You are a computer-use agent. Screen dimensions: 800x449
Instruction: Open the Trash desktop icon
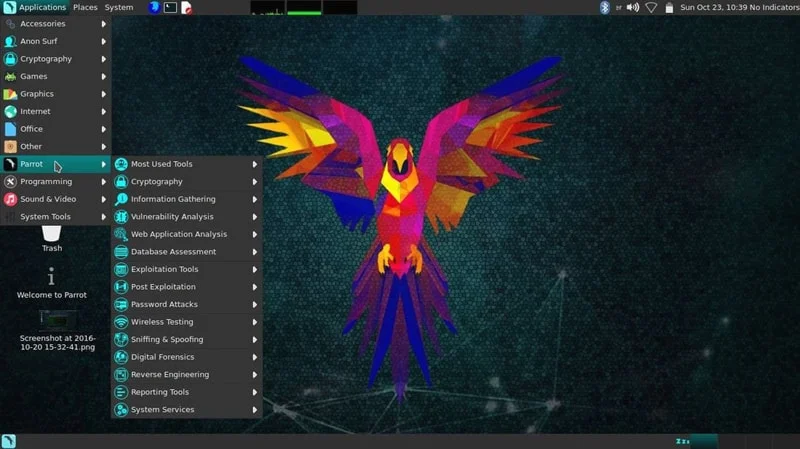[52, 239]
